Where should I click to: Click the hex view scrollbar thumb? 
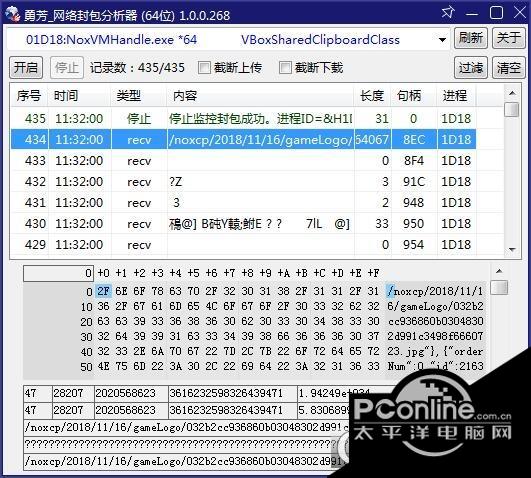[499, 287]
